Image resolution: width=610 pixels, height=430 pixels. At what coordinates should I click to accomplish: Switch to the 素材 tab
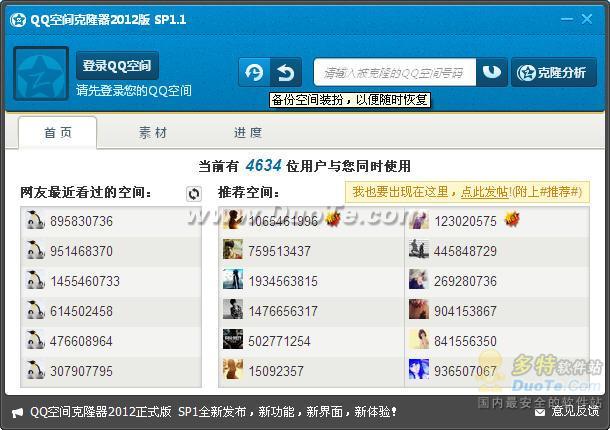pos(153,132)
